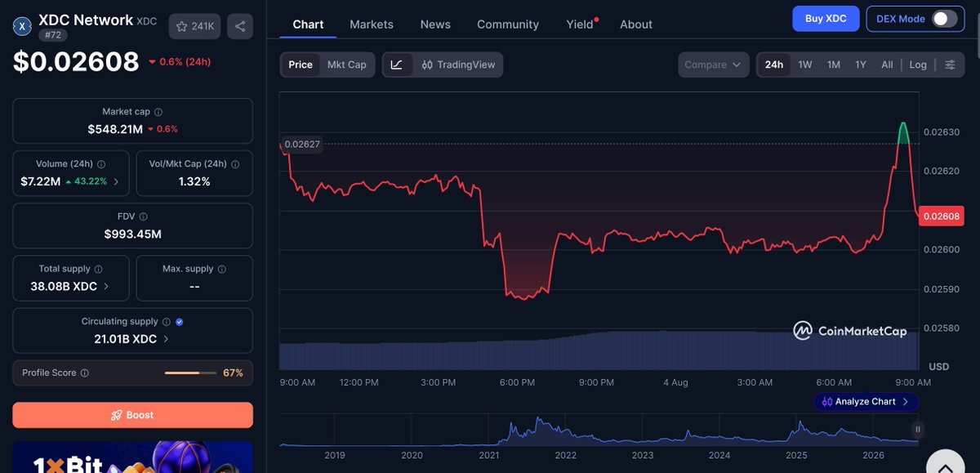The height and width of the screenshot is (473, 980).
Task: Open Circulating supply info icon
Action: click(166, 322)
